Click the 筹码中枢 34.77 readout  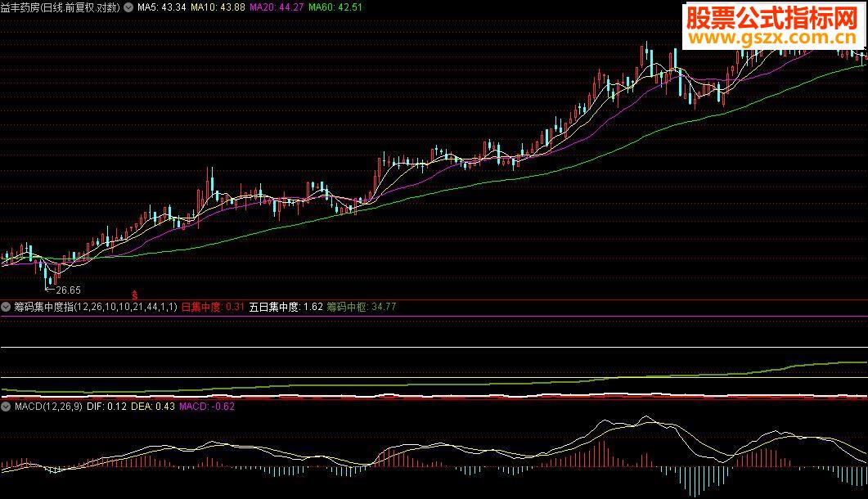(362, 307)
